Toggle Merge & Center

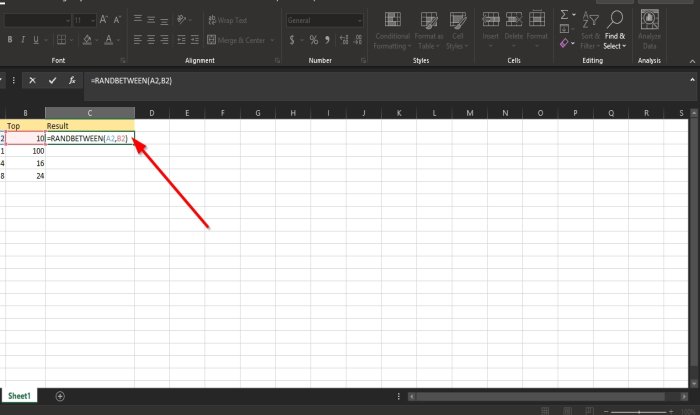236,40
